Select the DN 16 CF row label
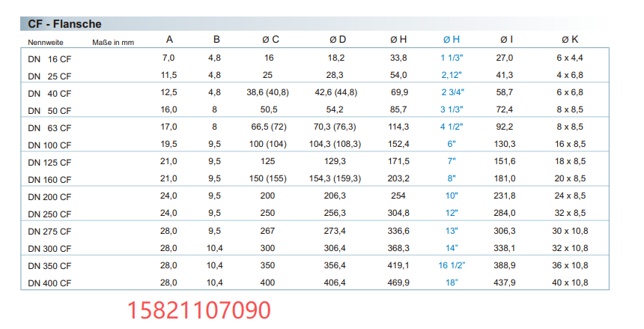 (49, 58)
